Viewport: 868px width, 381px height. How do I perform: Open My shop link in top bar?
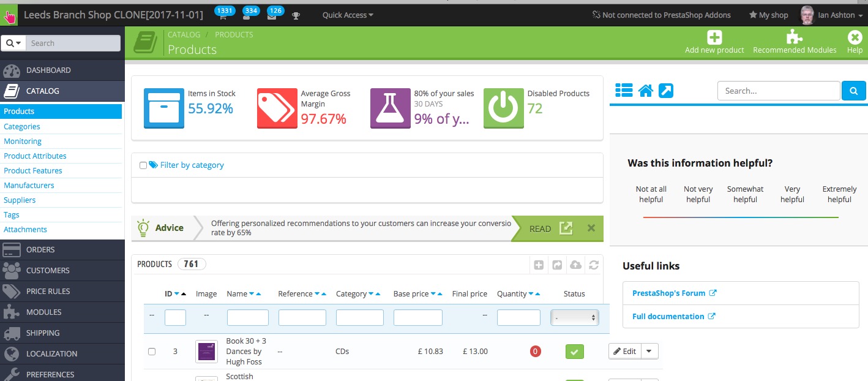pyautogui.click(x=769, y=15)
